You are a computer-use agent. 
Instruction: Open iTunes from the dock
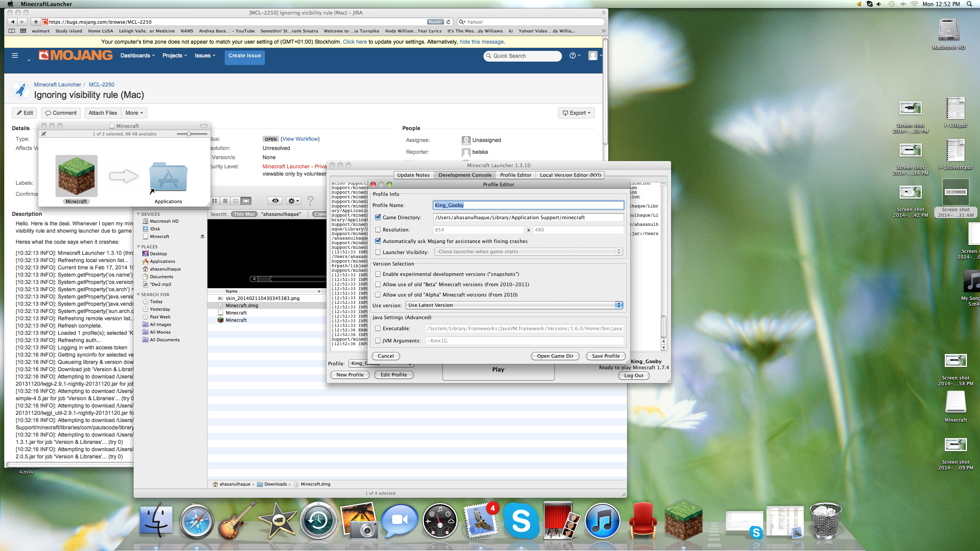pos(602,521)
